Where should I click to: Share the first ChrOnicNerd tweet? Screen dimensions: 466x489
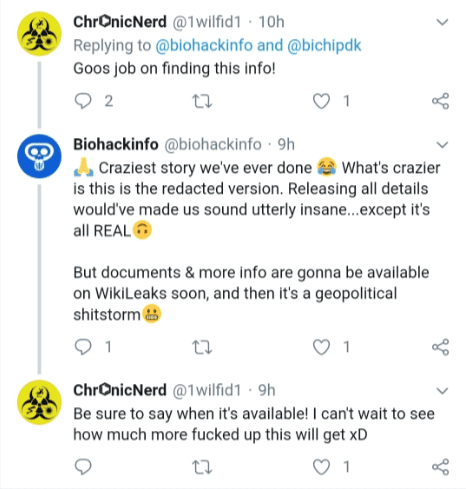pos(441,101)
